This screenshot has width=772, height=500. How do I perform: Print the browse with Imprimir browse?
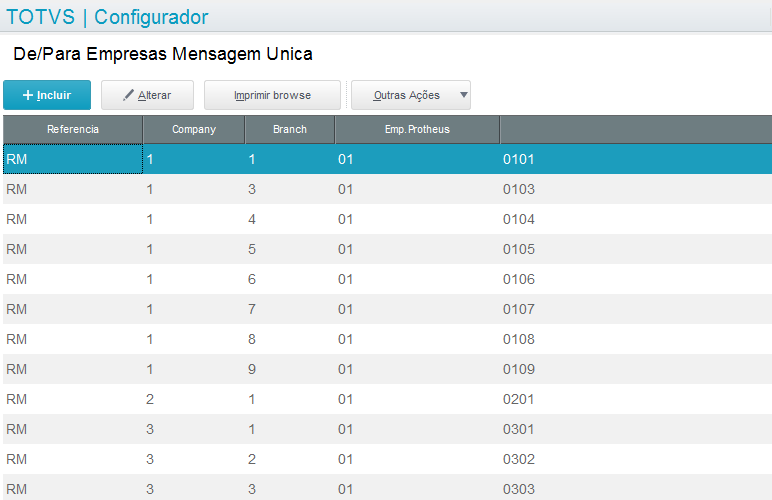point(272,95)
